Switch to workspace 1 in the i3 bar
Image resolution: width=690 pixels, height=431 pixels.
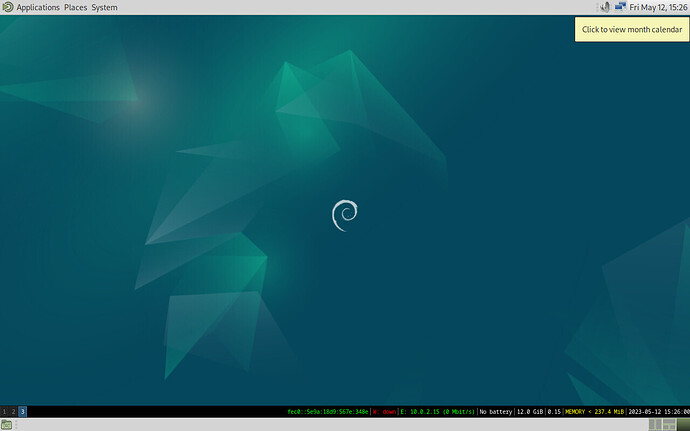point(4,412)
